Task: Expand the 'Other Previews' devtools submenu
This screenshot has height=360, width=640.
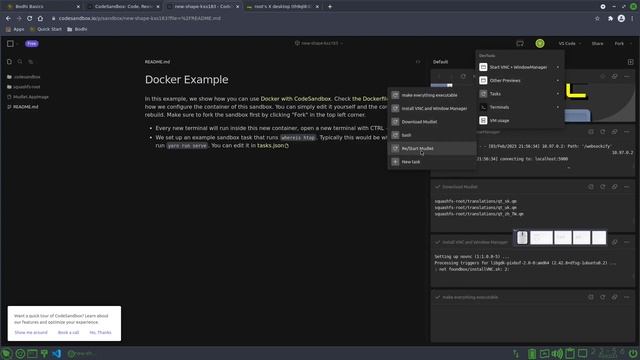Action: (520, 80)
